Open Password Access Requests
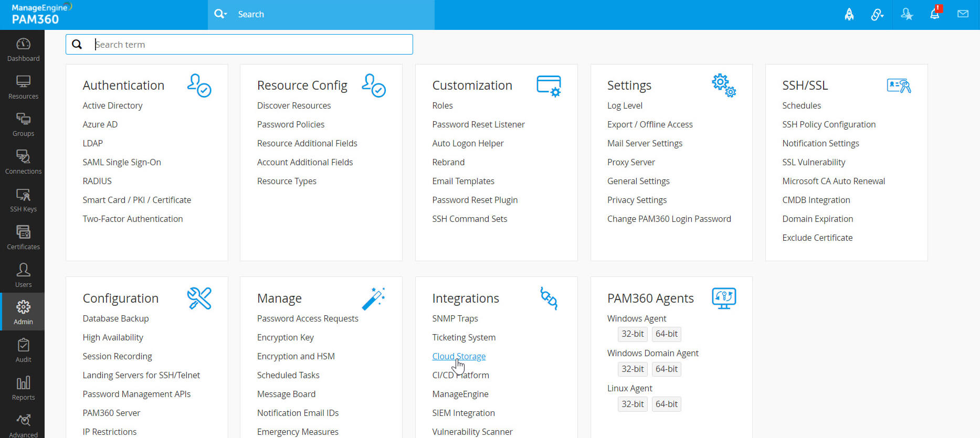This screenshot has height=438, width=980. [308, 318]
